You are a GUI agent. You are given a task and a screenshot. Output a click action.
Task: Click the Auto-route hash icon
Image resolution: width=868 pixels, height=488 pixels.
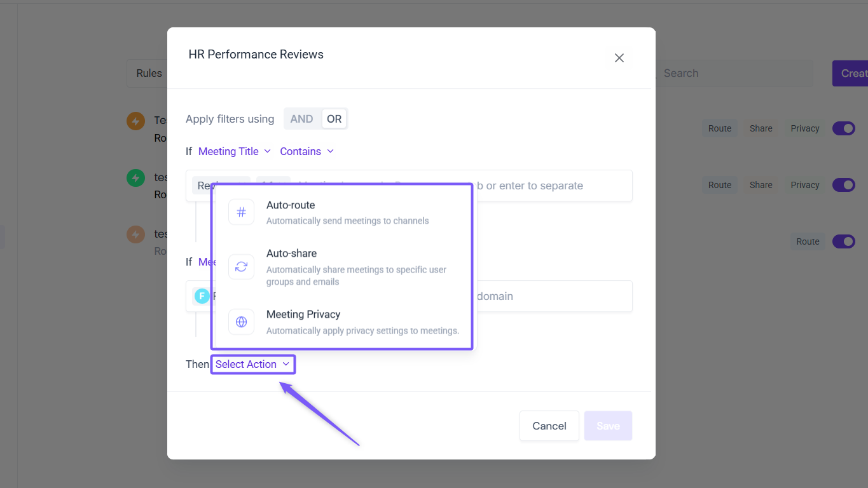coord(241,212)
